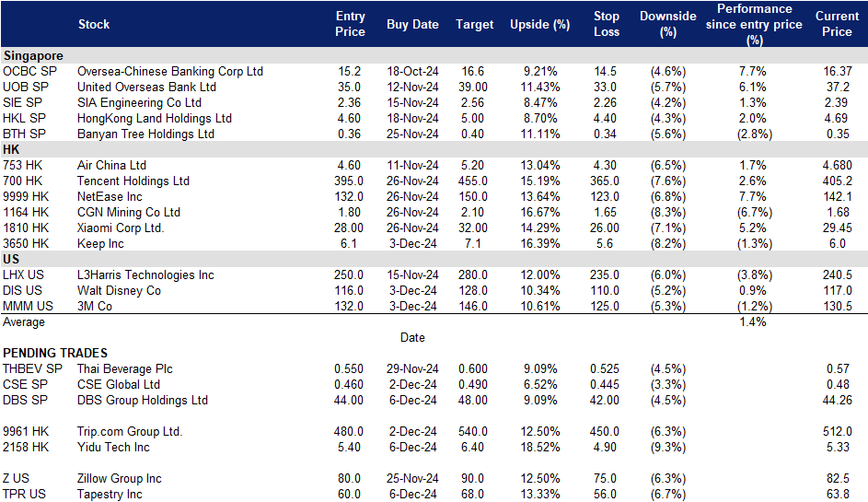Select the Target column header
This screenshot has width=868, height=502.
pos(474,24)
